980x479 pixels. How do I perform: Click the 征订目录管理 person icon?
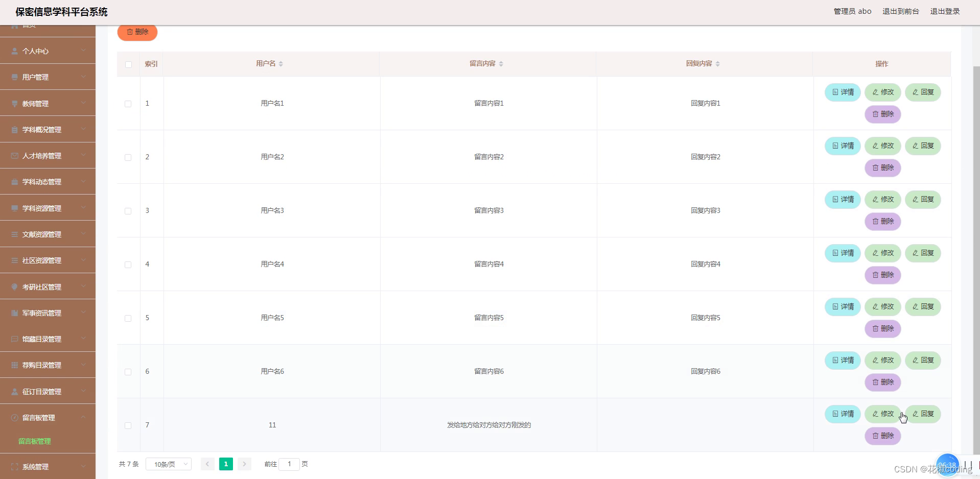[15, 392]
